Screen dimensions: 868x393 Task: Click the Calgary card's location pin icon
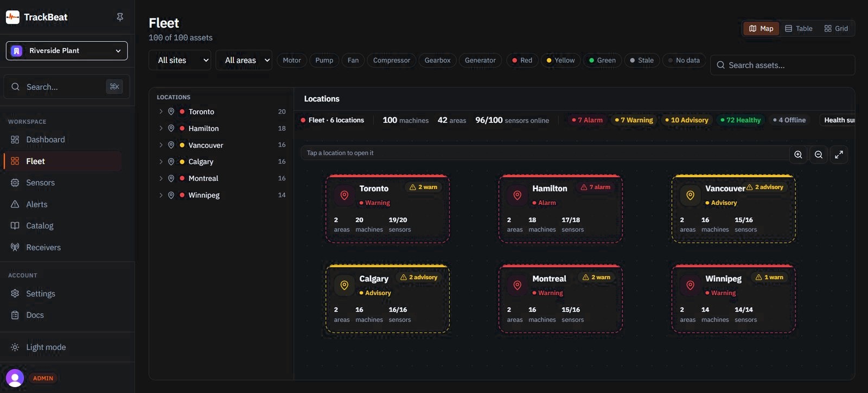pos(344,286)
